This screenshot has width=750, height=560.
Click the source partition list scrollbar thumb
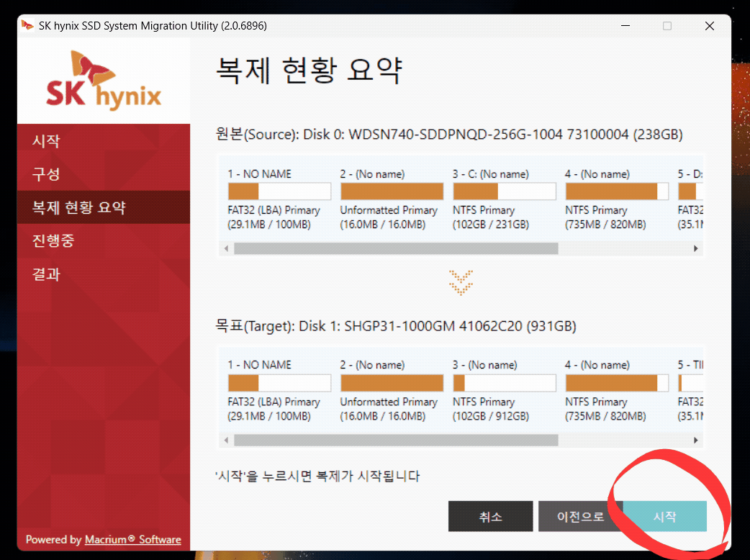pos(396,248)
